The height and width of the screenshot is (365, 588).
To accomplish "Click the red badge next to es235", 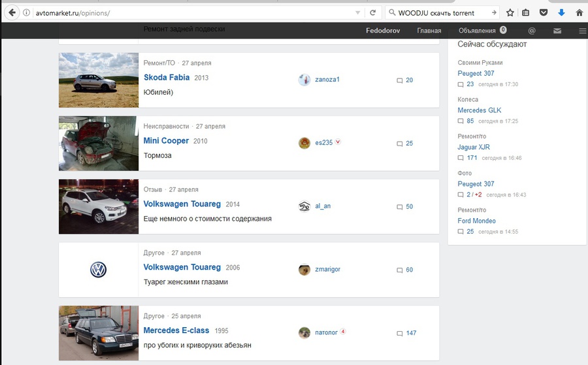I will click(x=338, y=142).
